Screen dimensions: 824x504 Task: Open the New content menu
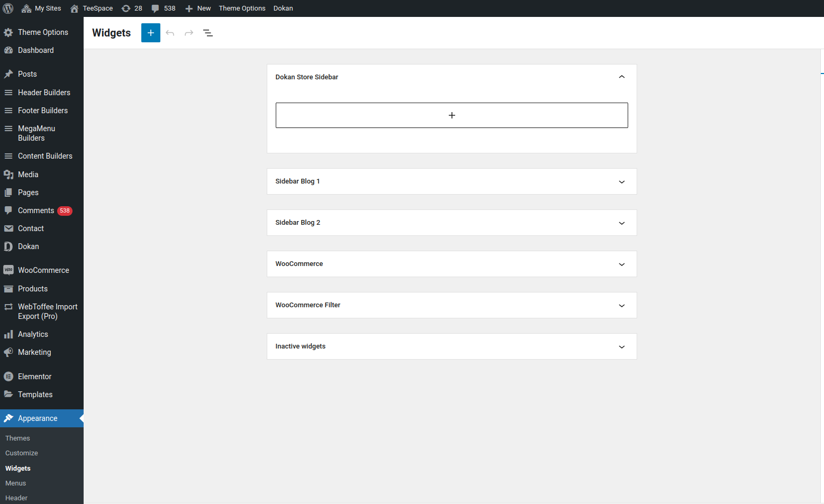pyautogui.click(x=198, y=8)
